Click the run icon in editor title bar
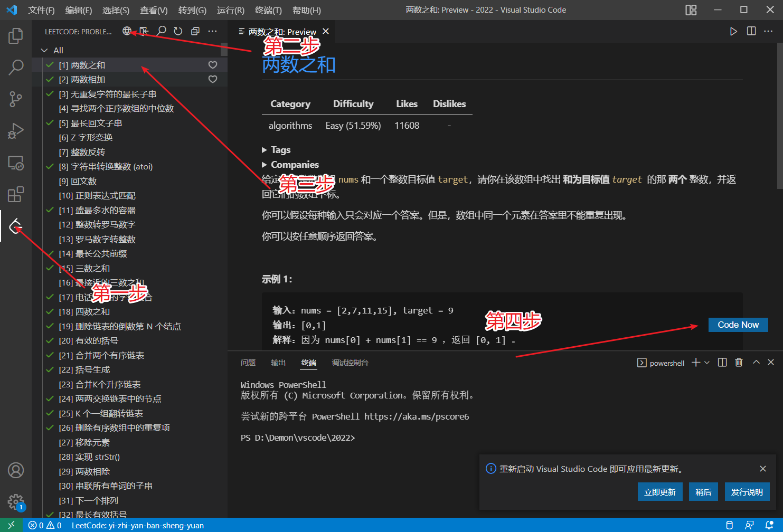 [733, 32]
